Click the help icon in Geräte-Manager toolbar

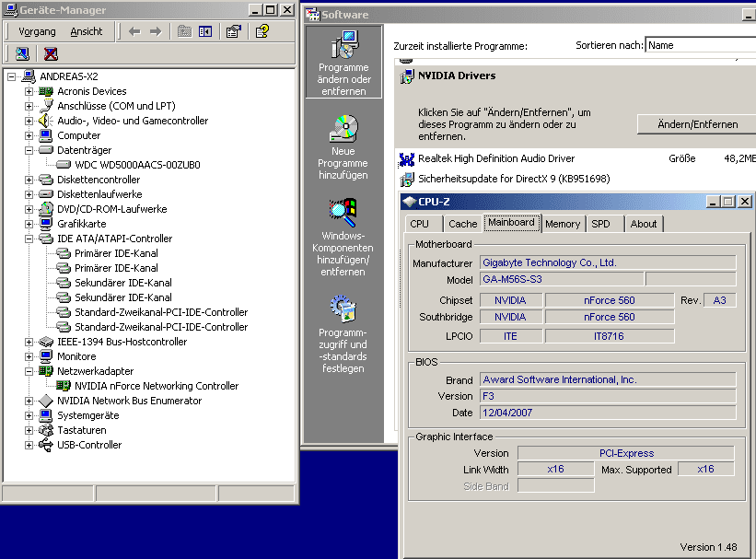[262, 32]
